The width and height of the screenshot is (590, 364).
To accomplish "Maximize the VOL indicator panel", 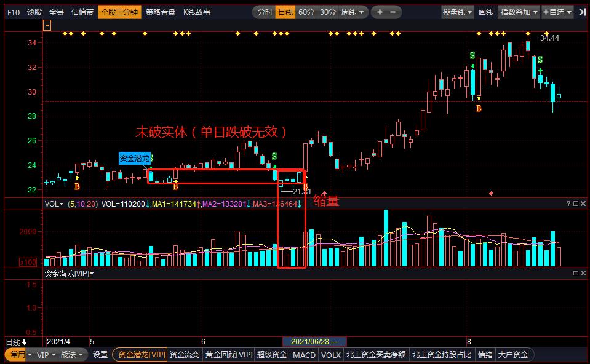I will point(575,204).
